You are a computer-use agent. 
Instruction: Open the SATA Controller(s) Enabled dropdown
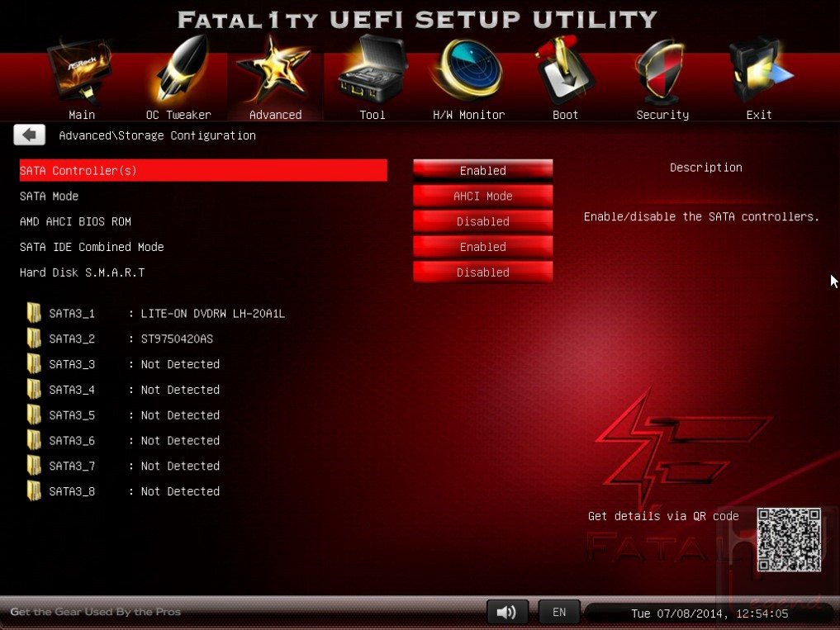tap(482, 170)
